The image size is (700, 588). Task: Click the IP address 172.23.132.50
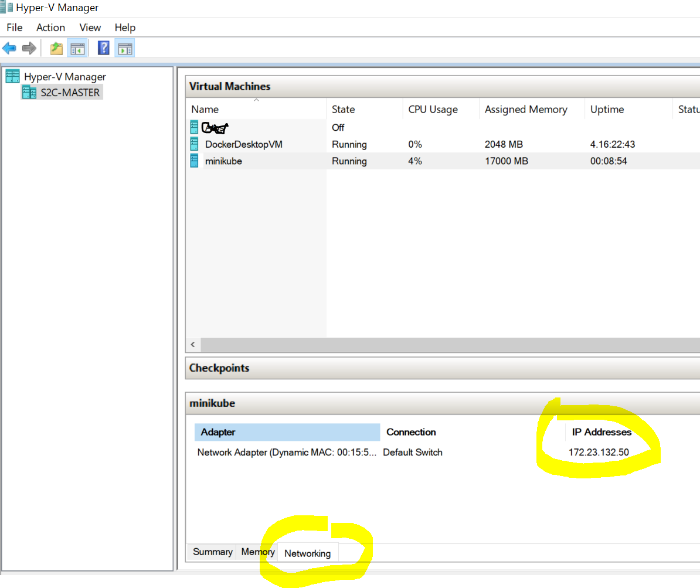(599, 452)
